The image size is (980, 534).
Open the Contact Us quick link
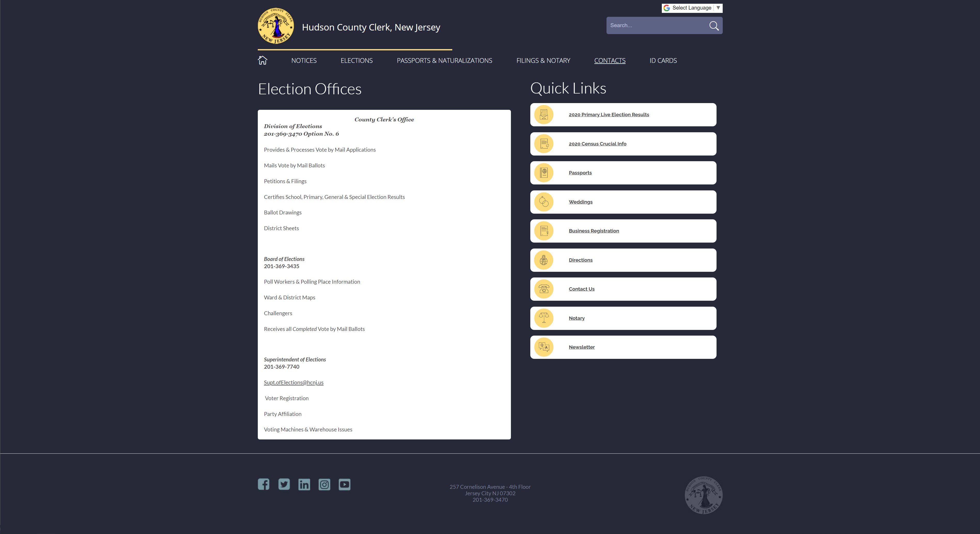tap(581, 289)
